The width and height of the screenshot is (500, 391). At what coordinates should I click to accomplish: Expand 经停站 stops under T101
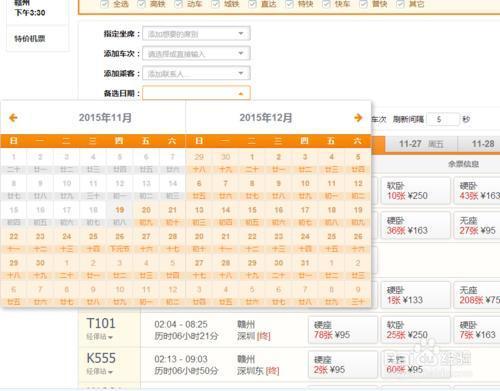tap(100, 337)
